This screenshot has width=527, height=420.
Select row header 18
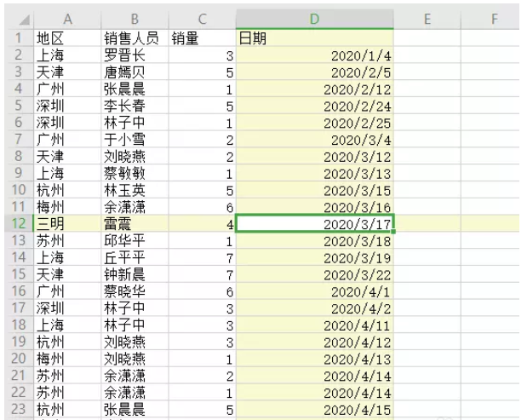click(20, 325)
